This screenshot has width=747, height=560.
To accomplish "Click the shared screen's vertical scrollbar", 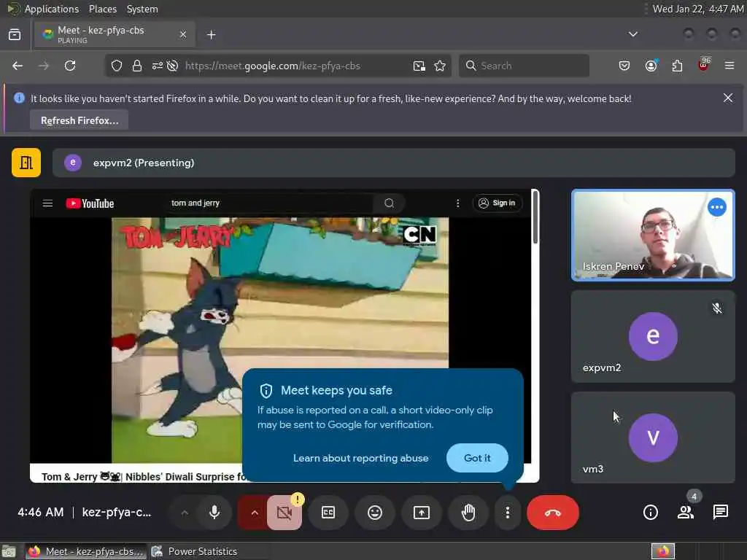I will (x=535, y=217).
